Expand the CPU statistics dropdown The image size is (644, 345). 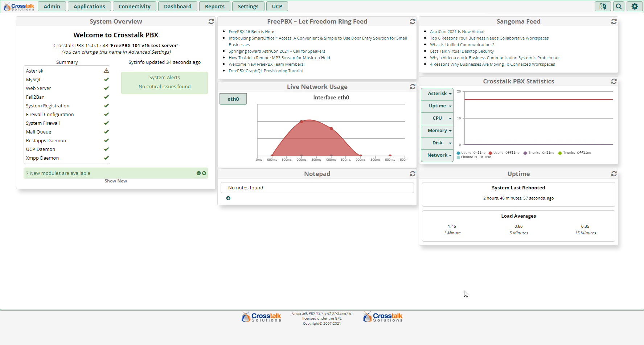click(437, 118)
